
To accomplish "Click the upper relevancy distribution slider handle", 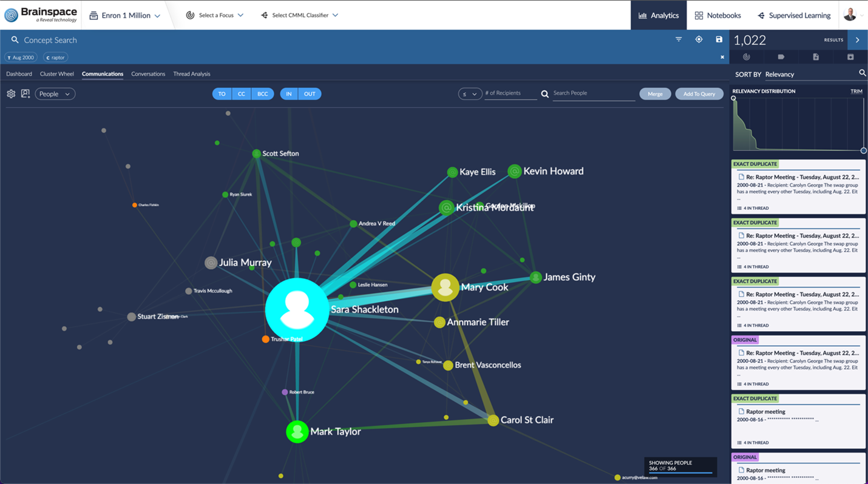I will tap(733, 98).
